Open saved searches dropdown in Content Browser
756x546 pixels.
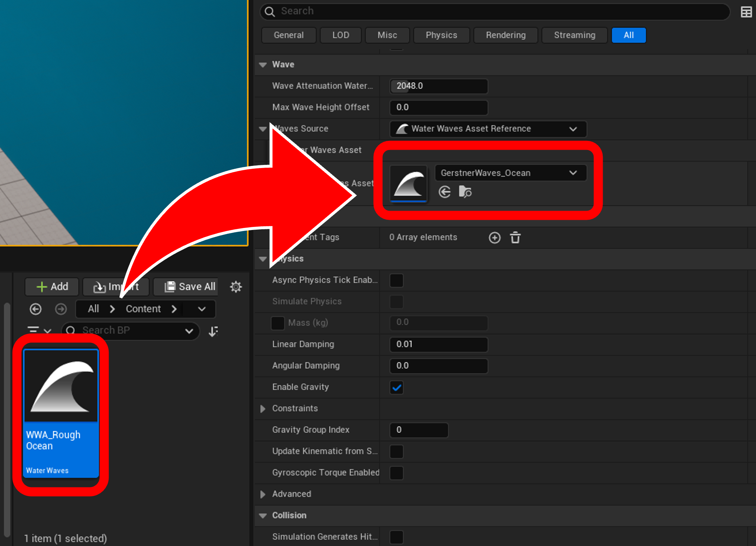click(x=189, y=331)
